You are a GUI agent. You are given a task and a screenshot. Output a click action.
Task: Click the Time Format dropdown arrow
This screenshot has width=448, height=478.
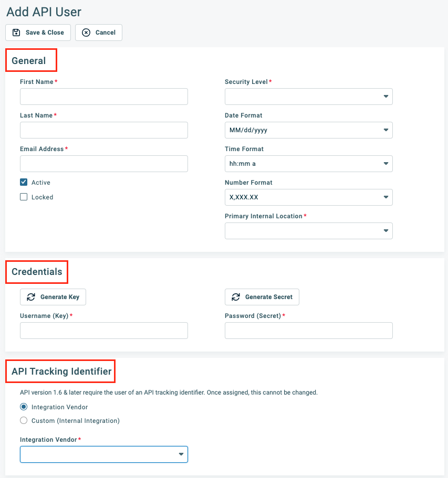(386, 164)
